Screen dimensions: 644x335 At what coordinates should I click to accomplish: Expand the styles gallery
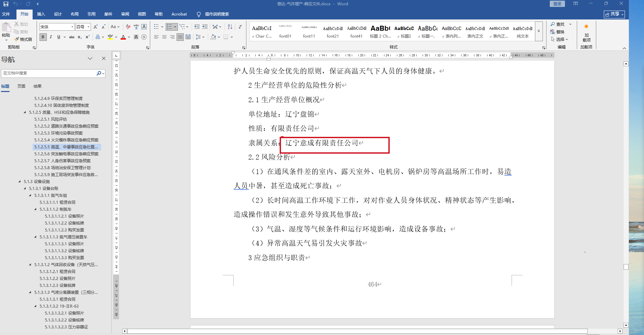(539, 31)
